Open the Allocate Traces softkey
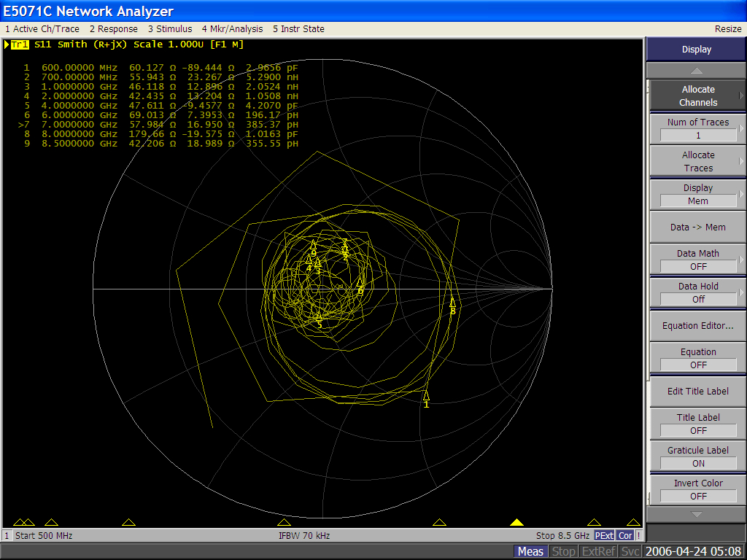 pyautogui.click(x=697, y=161)
